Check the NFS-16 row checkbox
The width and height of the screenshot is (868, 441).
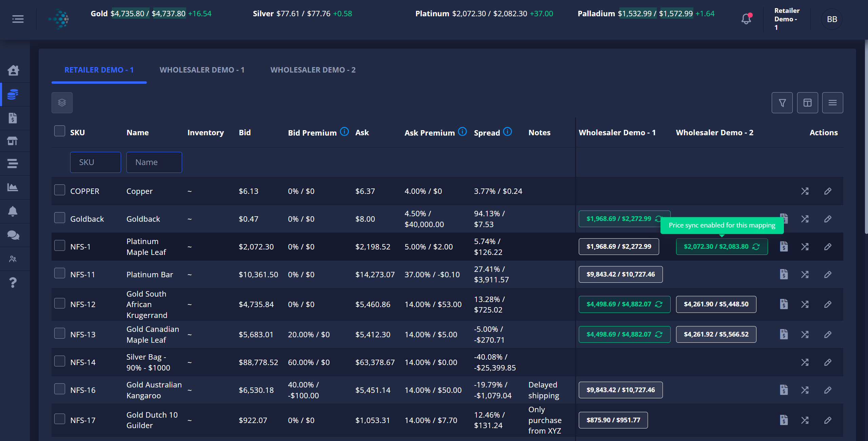click(x=60, y=389)
